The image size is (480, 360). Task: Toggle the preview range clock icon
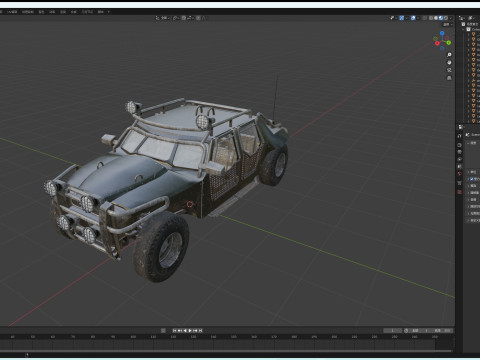406,331
